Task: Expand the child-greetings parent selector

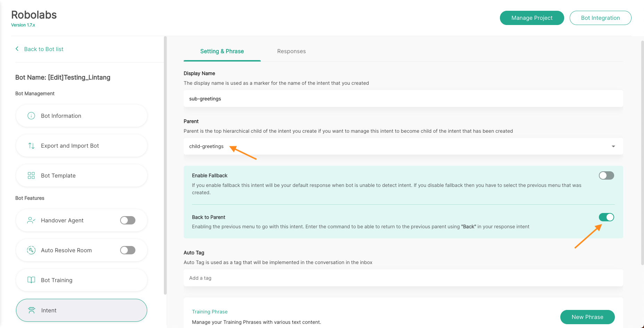Action: pyautogui.click(x=403, y=146)
